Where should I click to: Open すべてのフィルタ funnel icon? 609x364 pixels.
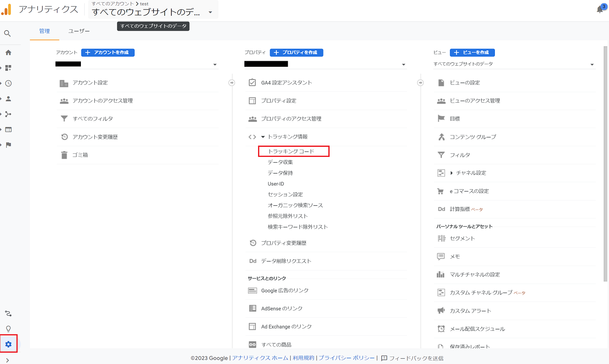(64, 119)
